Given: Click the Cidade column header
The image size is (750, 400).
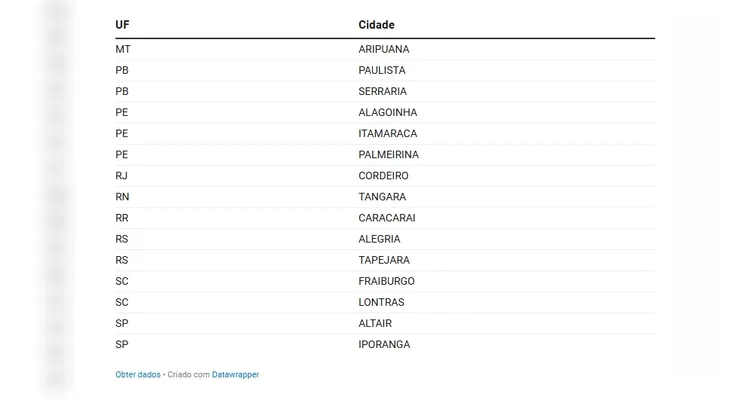Looking at the screenshot, I should point(376,24).
